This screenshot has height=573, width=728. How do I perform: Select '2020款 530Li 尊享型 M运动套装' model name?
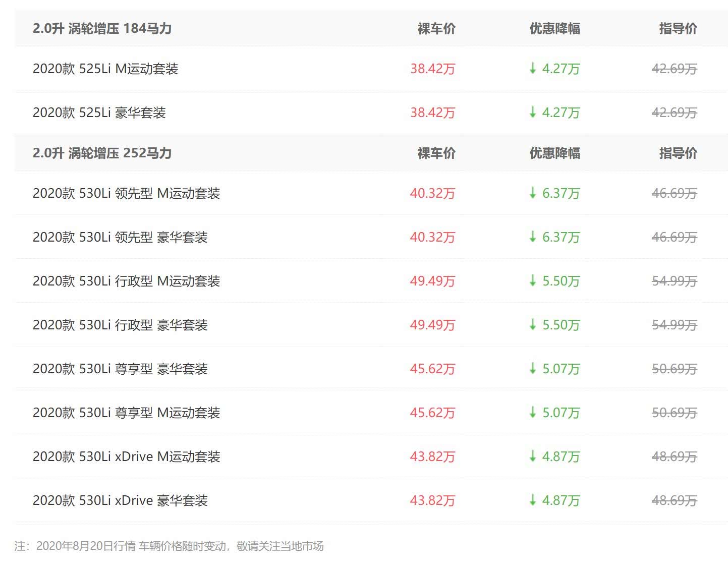pyautogui.click(x=127, y=413)
